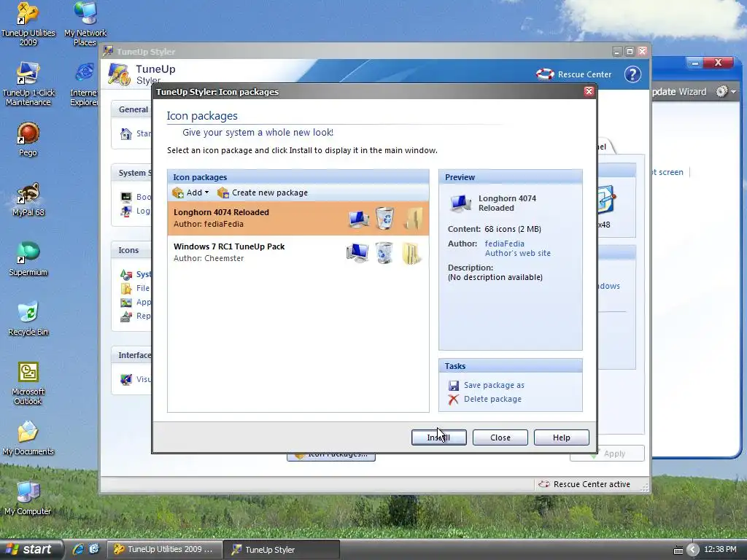Screen dimensions: 747x560
Task: Click the floppy disk save package icon
Action: click(454, 385)
